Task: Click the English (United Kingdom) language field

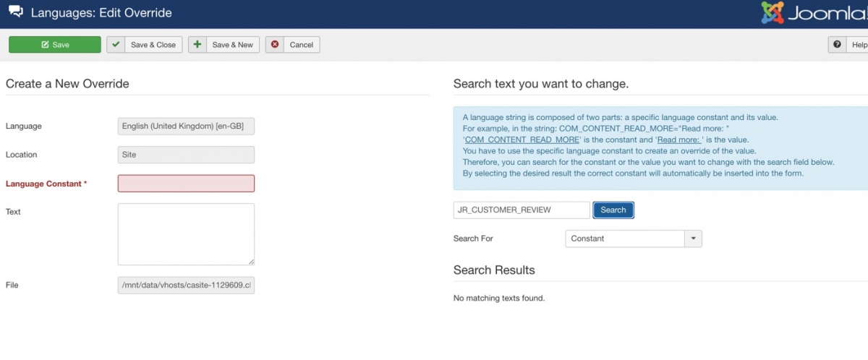Action: tap(186, 127)
